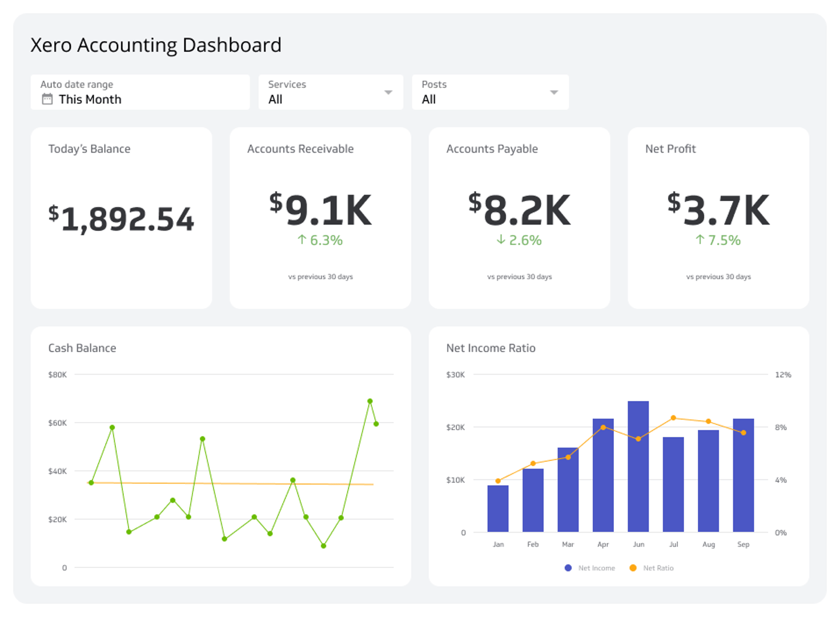Image resolution: width=840 pixels, height=617 pixels.
Task: Click the Accounts Payable heading
Action: [492, 149]
